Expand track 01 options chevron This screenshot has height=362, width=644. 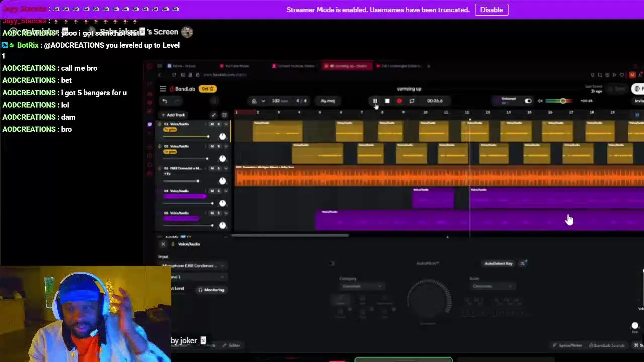click(x=226, y=124)
